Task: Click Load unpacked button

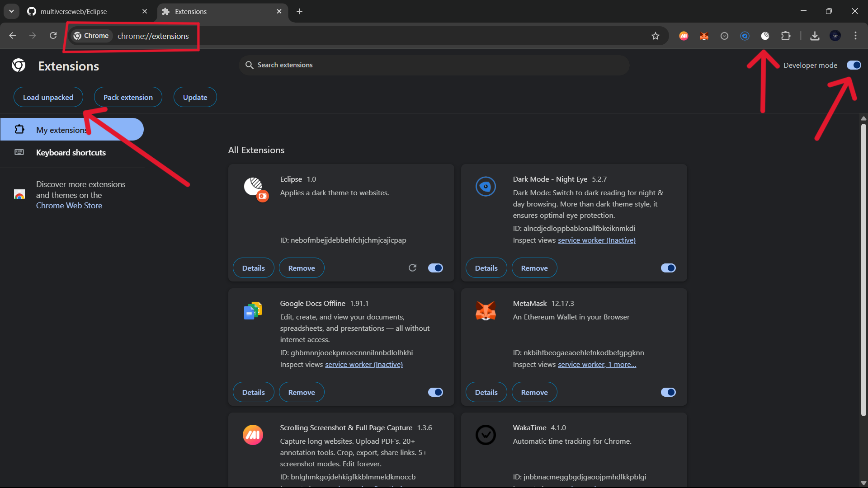Action: (x=48, y=97)
